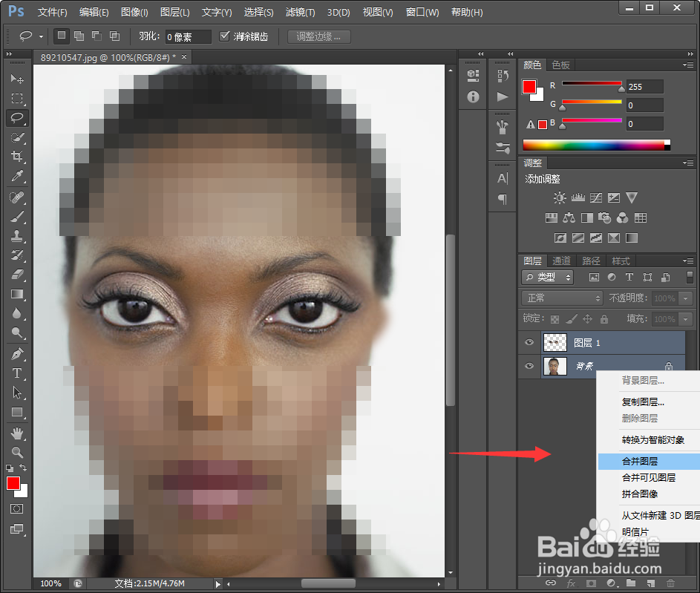
Task: Choose add to selection mode
Action: point(79,36)
